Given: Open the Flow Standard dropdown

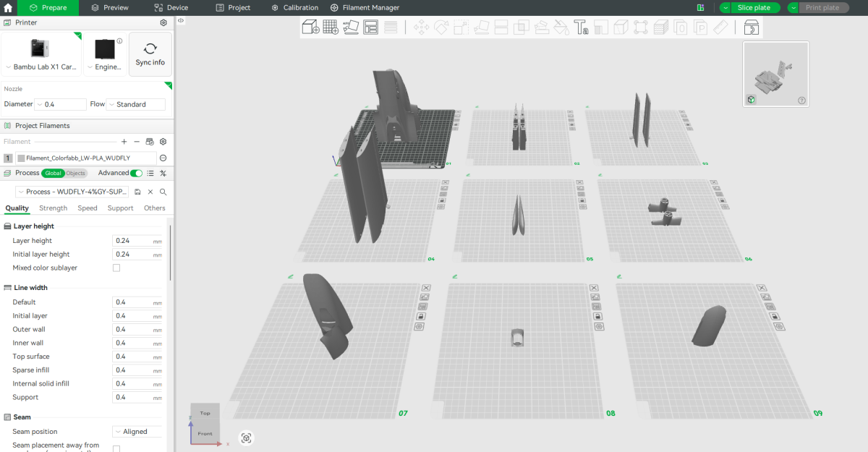Looking at the screenshot, I should click(x=136, y=104).
